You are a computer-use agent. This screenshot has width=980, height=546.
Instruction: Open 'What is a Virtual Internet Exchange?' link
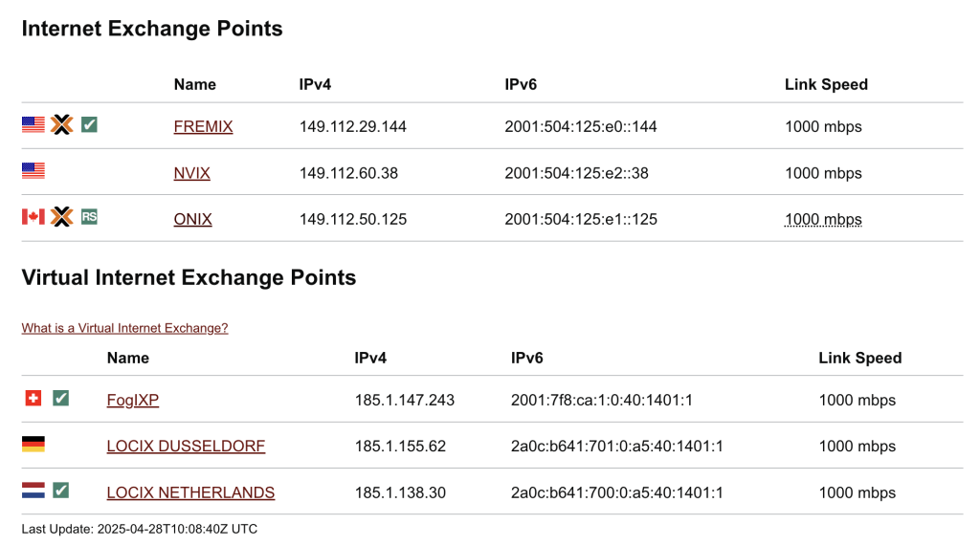pyautogui.click(x=125, y=328)
